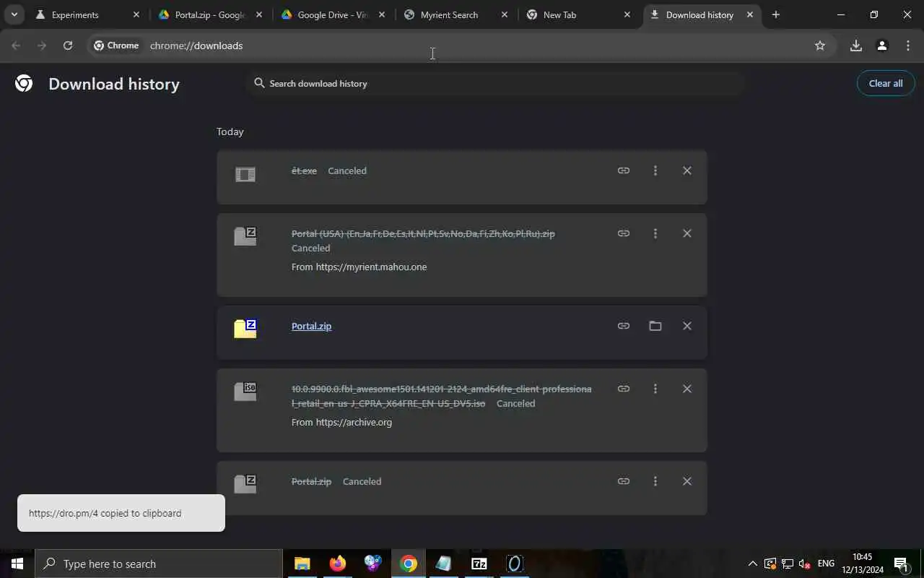
Task: Close the Experiments tab
Action: 136,14
